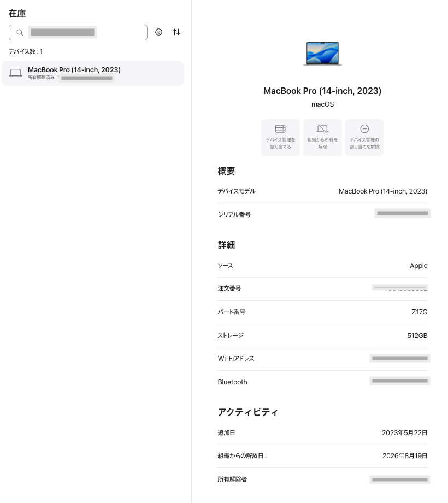Select MacBook Pro (14-inch, 2023) list row
Viewport: 448px width, 503px height.
[93, 73]
